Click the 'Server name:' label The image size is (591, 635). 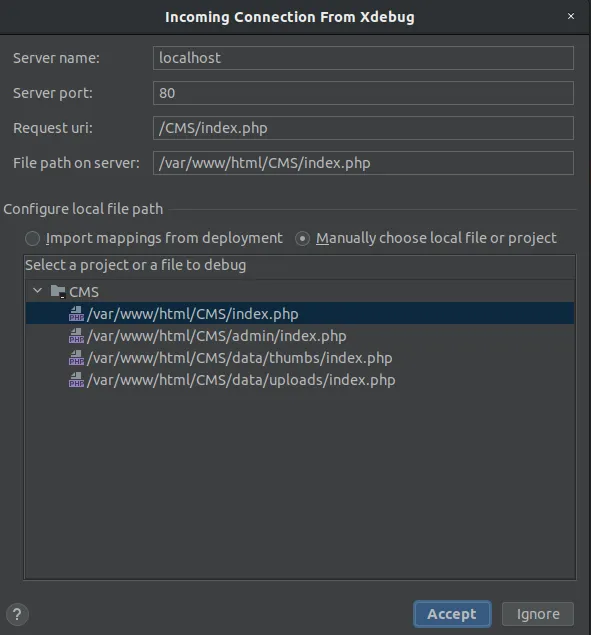point(56,58)
